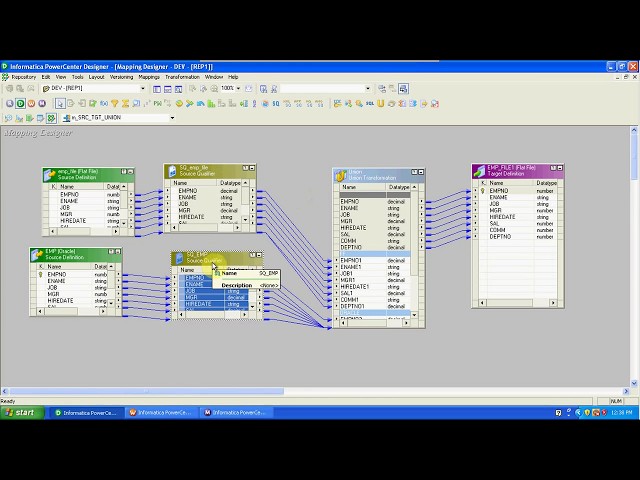The image size is (640, 480).
Task: Click the emp_file flat file source header icon
Action: point(50,175)
